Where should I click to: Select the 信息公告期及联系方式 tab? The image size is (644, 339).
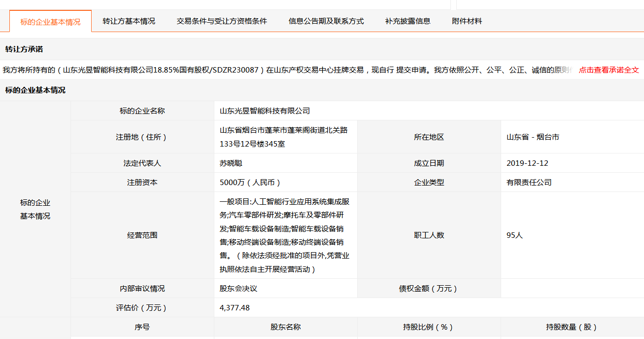click(326, 21)
